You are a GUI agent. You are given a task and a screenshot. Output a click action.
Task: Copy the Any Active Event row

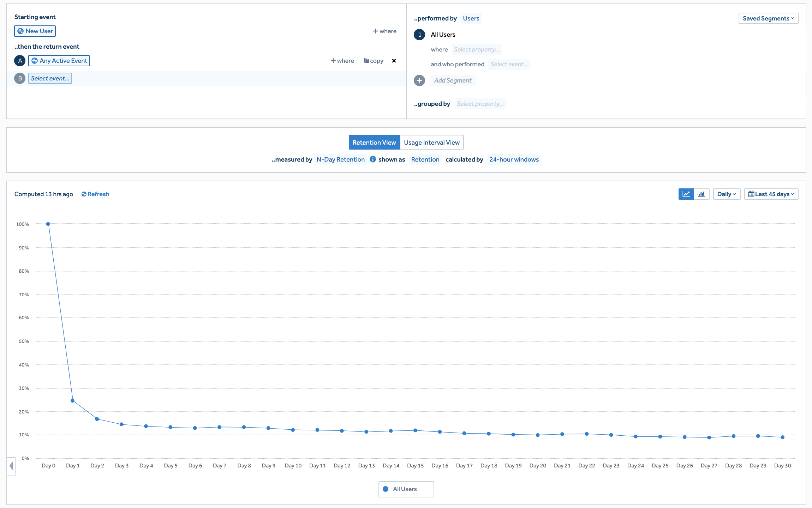(374, 61)
